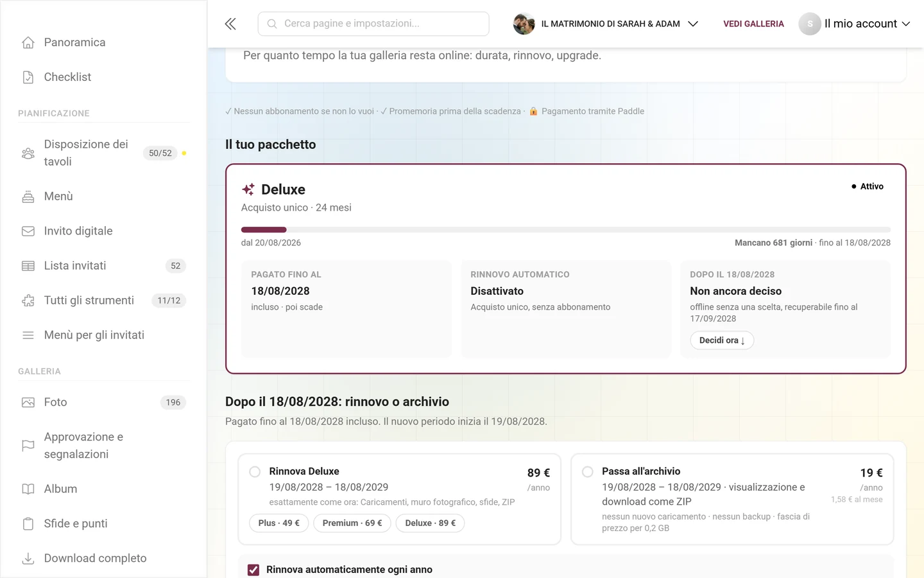The height and width of the screenshot is (578, 924).
Task: Select the Rinnova Deluxe radio option
Action: 255,472
